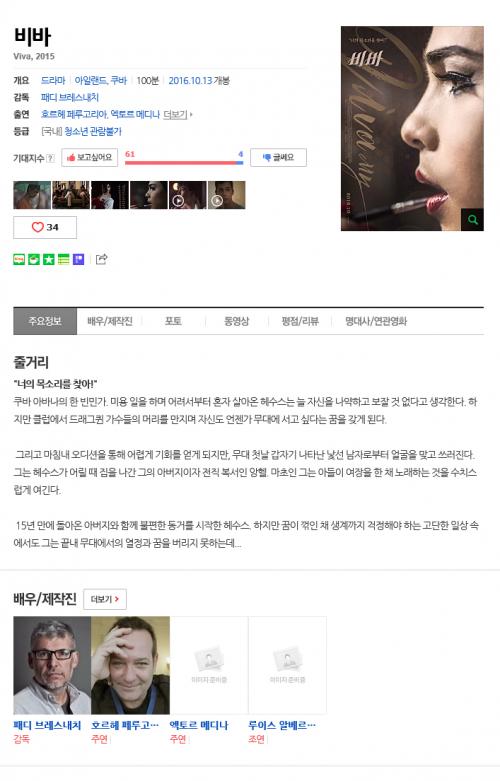Click the red expectation score bar

[180, 162]
